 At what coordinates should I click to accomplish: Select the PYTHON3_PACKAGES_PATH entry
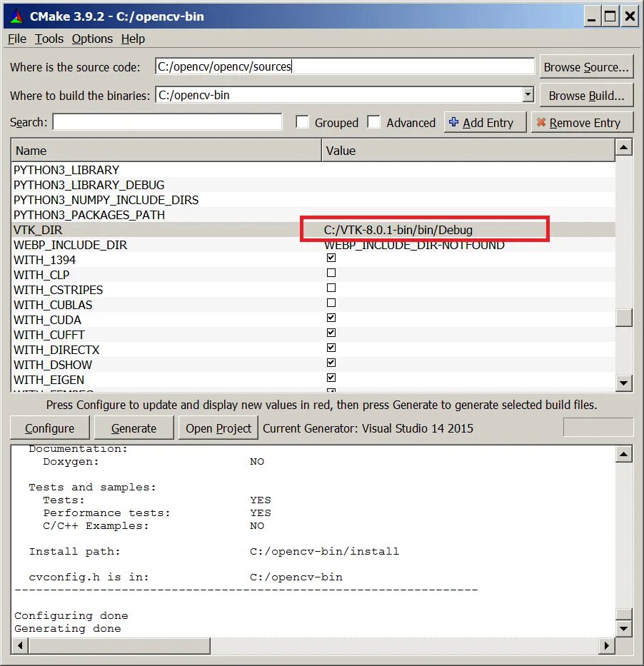click(89, 215)
